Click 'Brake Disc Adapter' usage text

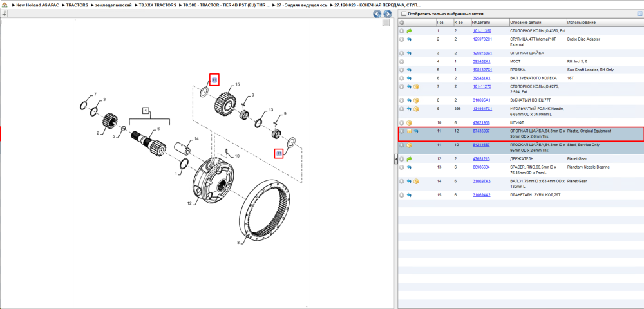point(583,39)
